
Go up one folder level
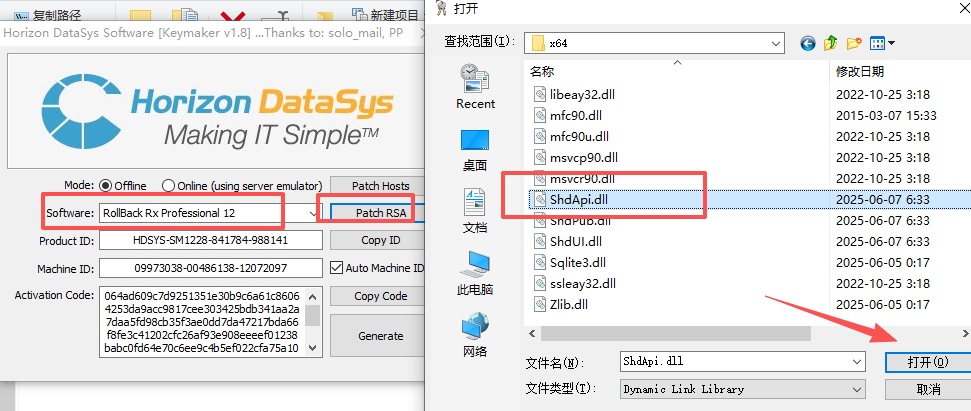tap(830, 43)
